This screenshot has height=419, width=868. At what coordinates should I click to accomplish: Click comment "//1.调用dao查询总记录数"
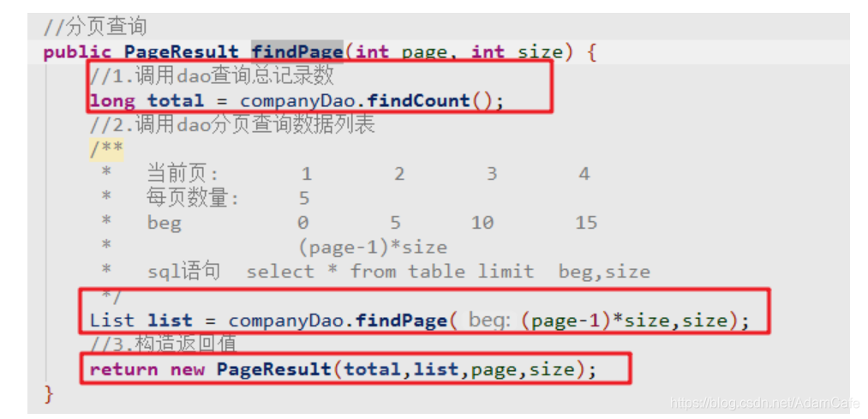tap(212, 75)
